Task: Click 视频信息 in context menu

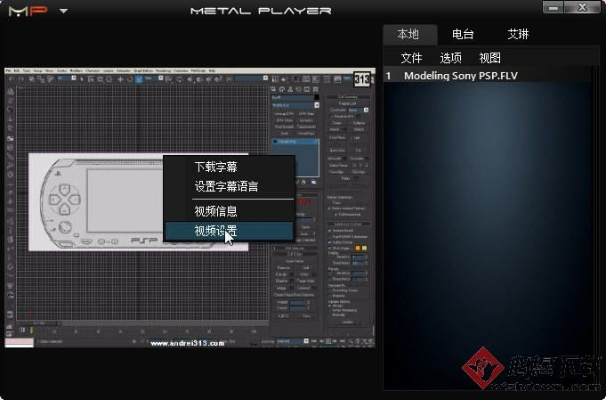Action: [x=216, y=211]
